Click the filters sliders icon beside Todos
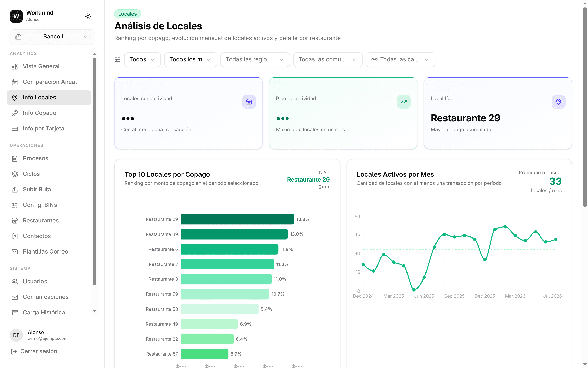This screenshot has width=588, height=368. coord(118,60)
